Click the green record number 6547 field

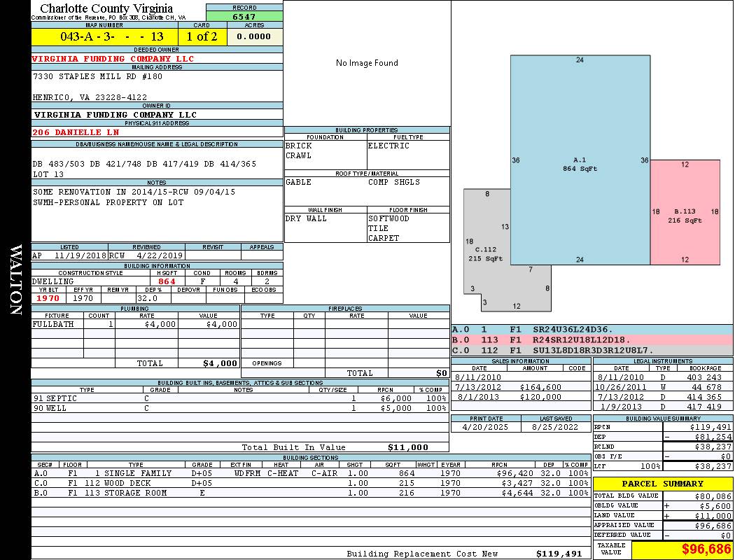244,16
